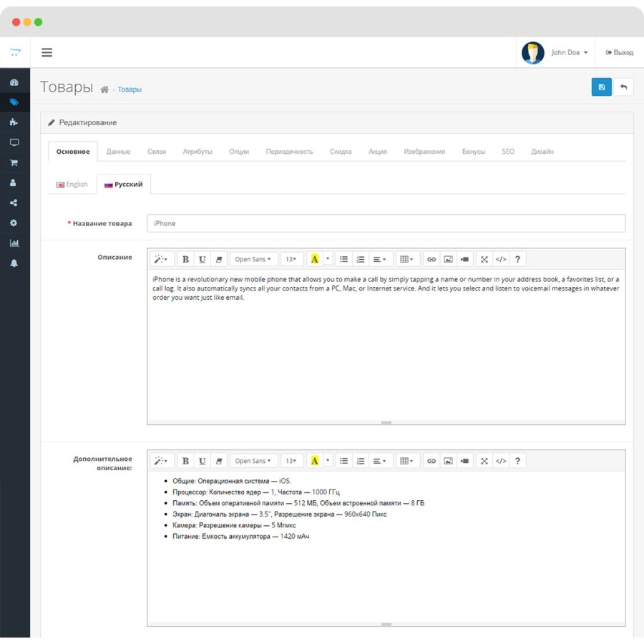Insert link in Дополнительное описание editor
The width and height of the screenshot is (644, 644).
431,461
